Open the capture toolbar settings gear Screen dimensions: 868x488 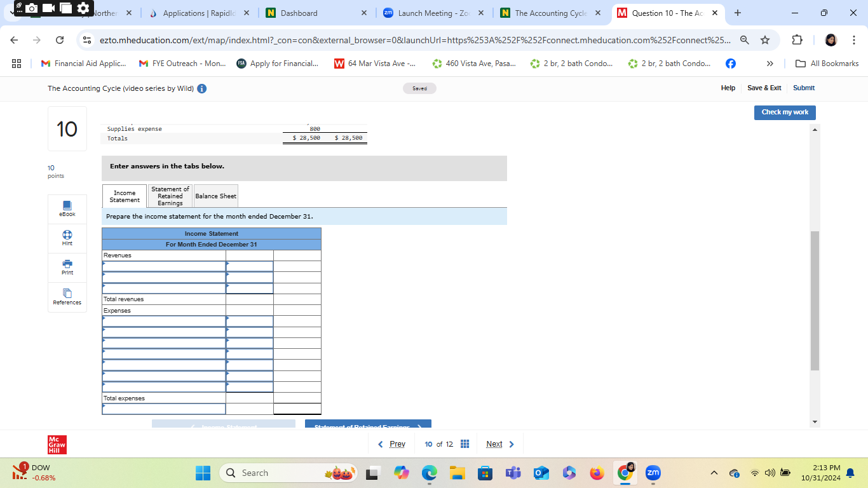pos(83,8)
